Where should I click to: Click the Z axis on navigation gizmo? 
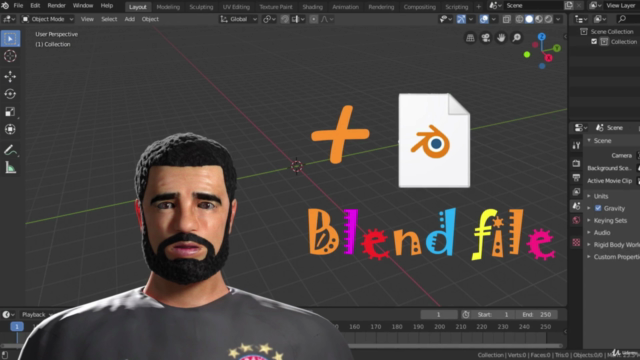[x=542, y=37]
